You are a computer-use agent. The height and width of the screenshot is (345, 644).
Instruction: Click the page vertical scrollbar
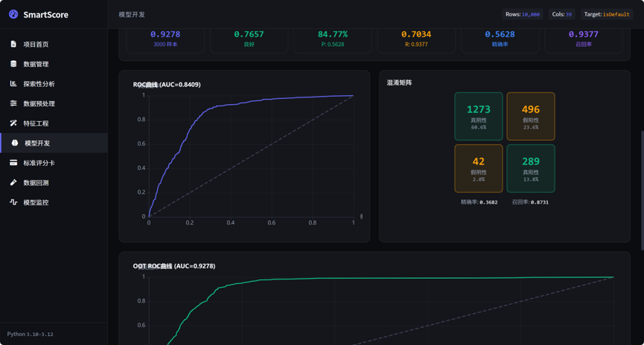coord(642,190)
